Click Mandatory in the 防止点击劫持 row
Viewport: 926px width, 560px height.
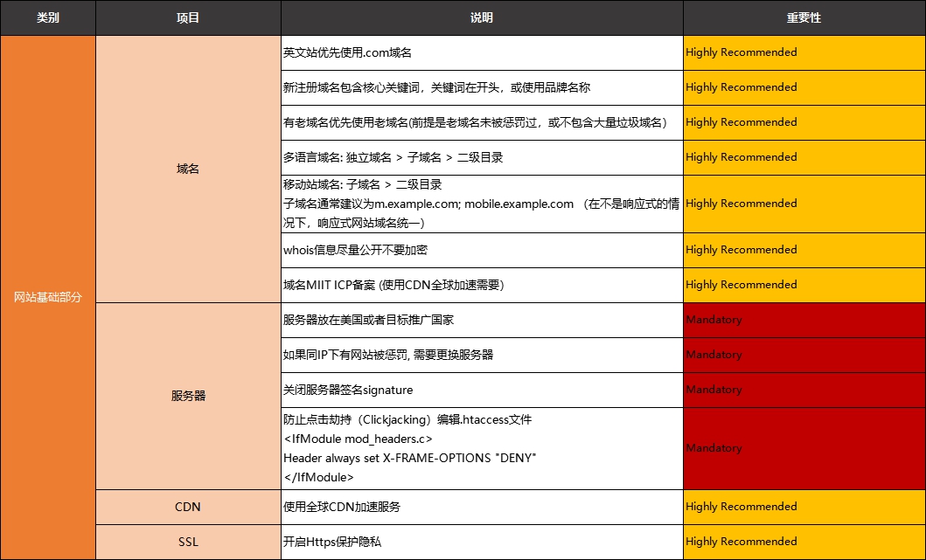coord(804,448)
